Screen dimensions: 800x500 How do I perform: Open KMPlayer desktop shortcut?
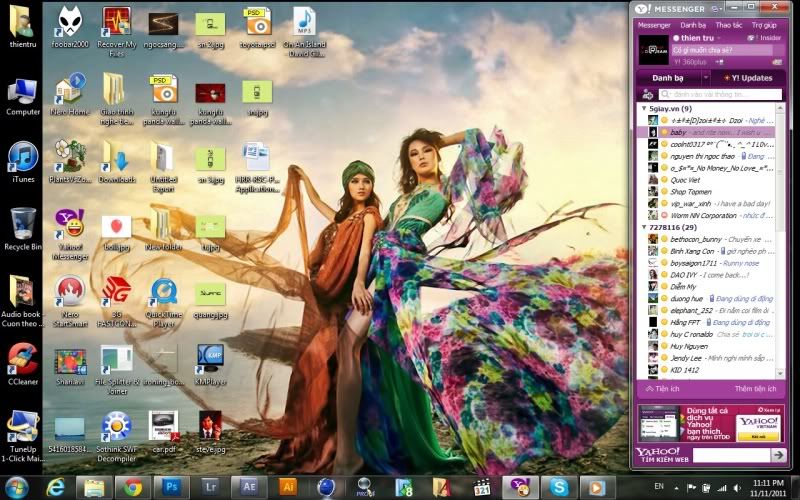(x=209, y=358)
